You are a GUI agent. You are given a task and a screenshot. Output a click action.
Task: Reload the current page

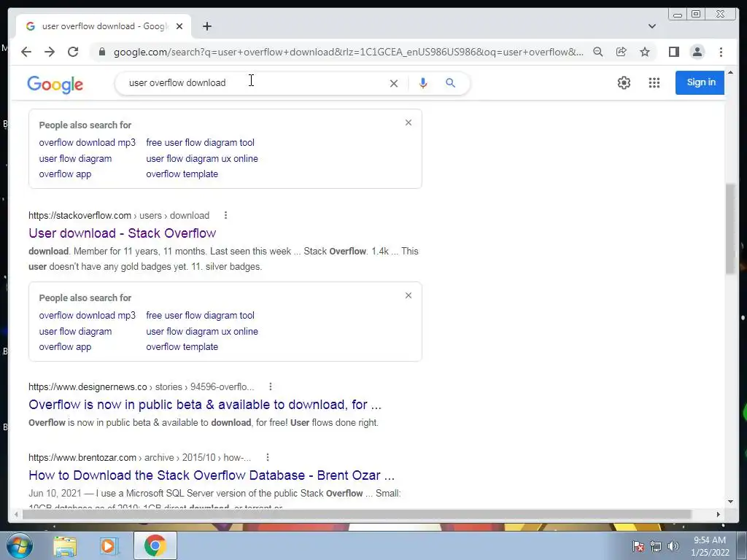coord(73,52)
